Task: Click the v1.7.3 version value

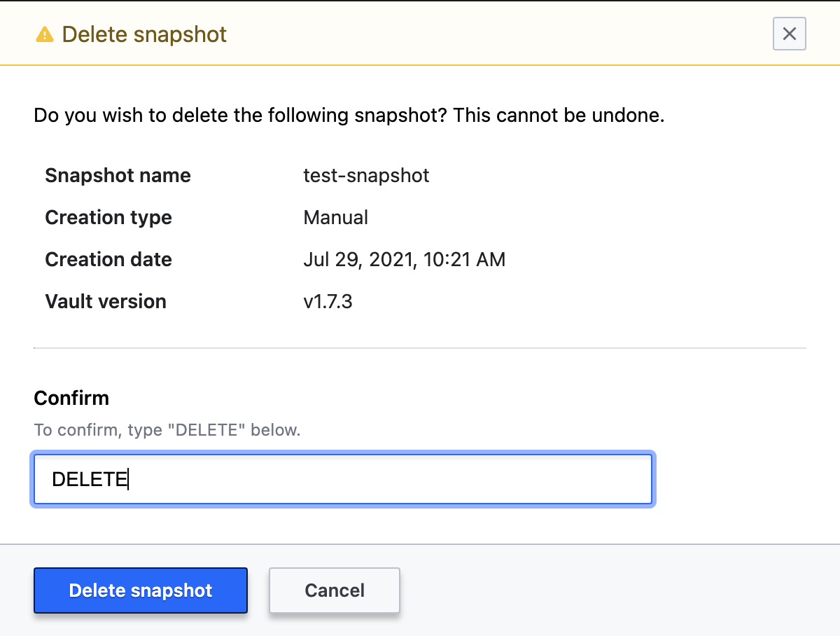Action: click(x=328, y=301)
